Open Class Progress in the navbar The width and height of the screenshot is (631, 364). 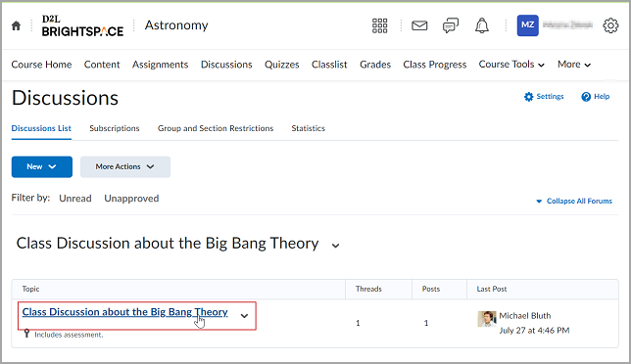pos(435,65)
